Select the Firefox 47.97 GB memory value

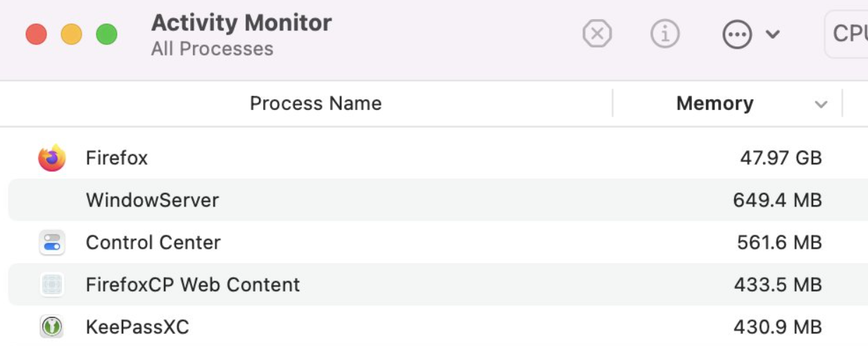click(x=781, y=158)
